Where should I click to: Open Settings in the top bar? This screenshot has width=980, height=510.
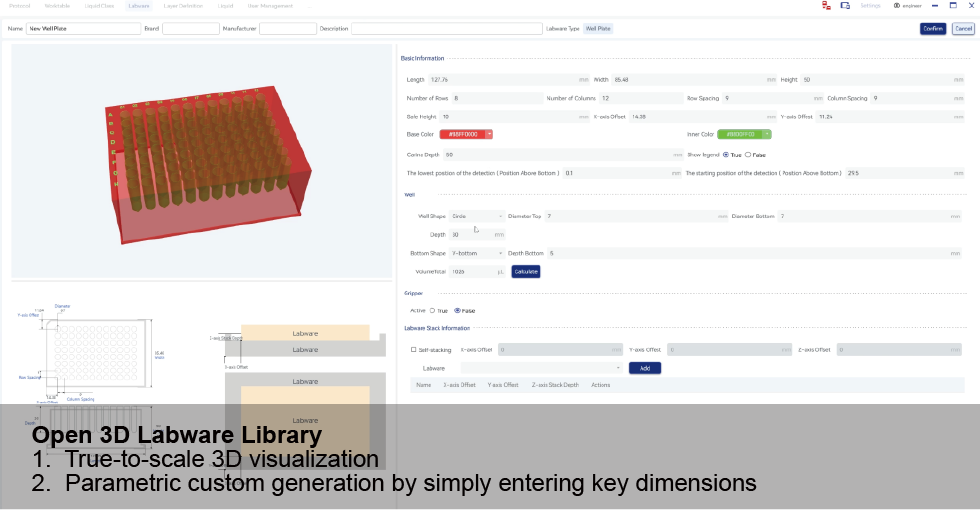point(870,6)
